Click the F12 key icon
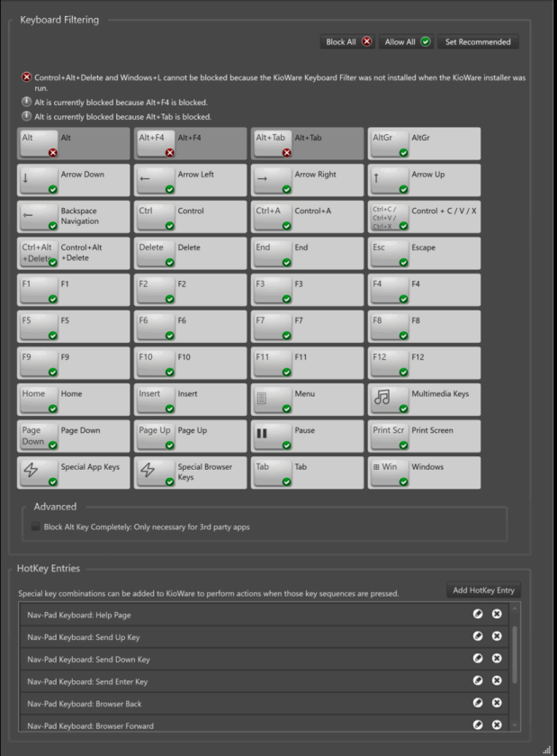The width and height of the screenshot is (557, 756). coord(389,364)
